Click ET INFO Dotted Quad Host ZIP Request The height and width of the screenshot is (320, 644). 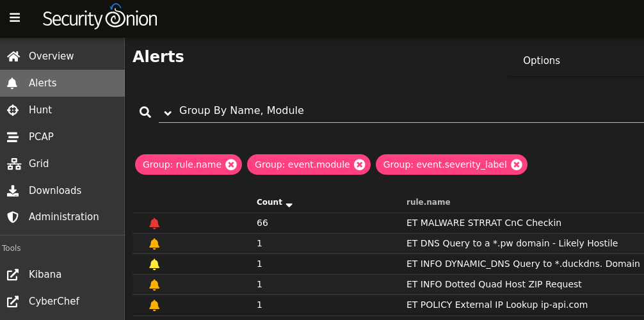coord(494,284)
